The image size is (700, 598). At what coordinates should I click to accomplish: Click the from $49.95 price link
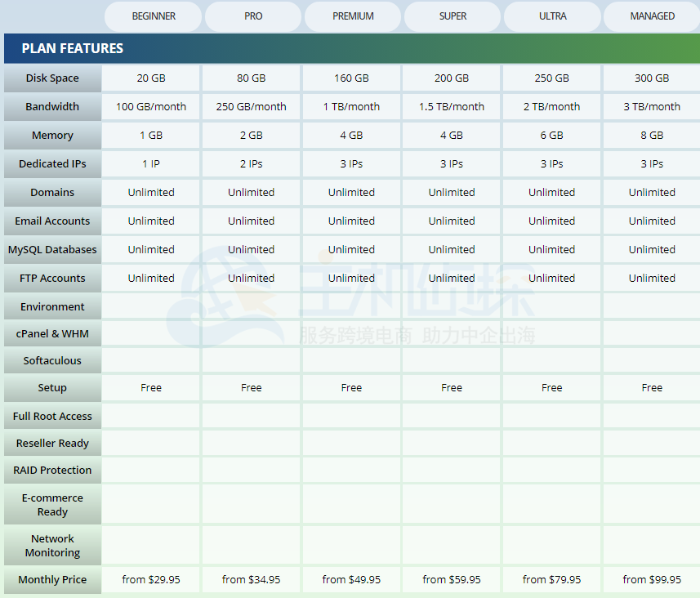pyautogui.click(x=351, y=579)
